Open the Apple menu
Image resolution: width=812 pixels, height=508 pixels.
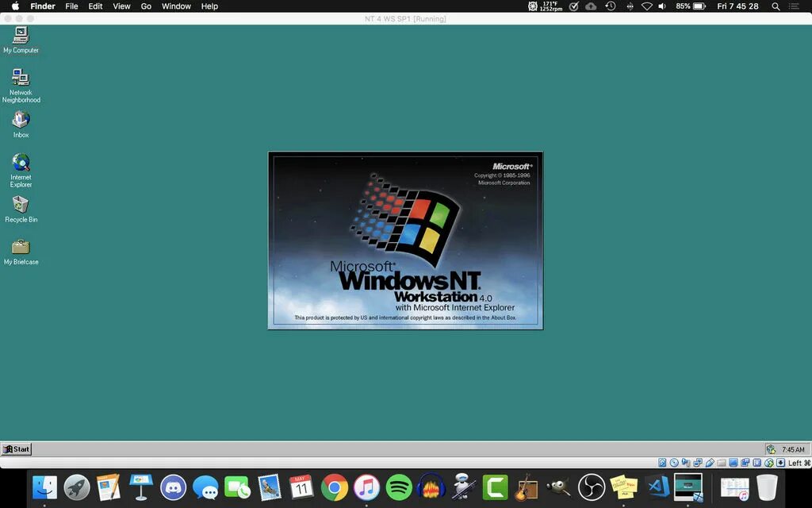(x=15, y=6)
